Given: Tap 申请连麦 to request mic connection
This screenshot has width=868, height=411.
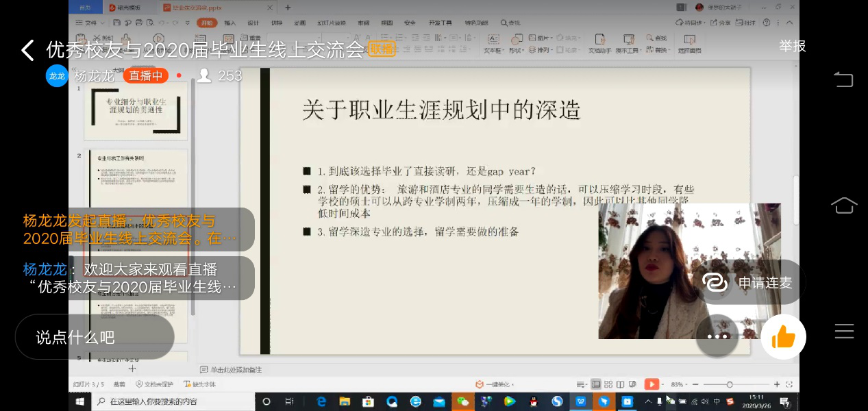Looking at the screenshot, I should point(752,282).
